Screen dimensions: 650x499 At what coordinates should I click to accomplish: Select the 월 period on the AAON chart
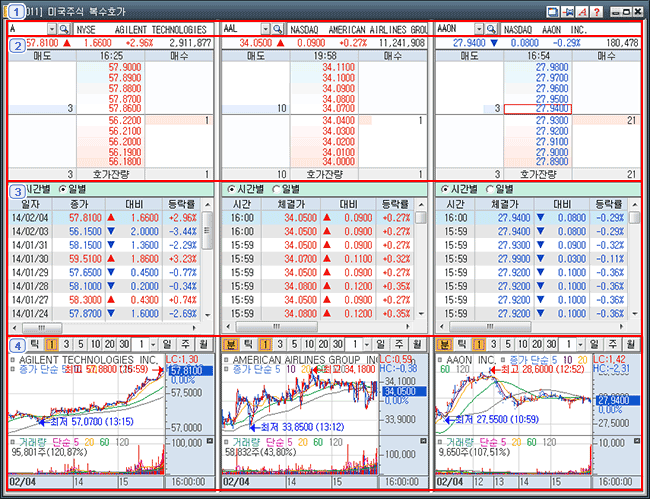tap(631, 344)
